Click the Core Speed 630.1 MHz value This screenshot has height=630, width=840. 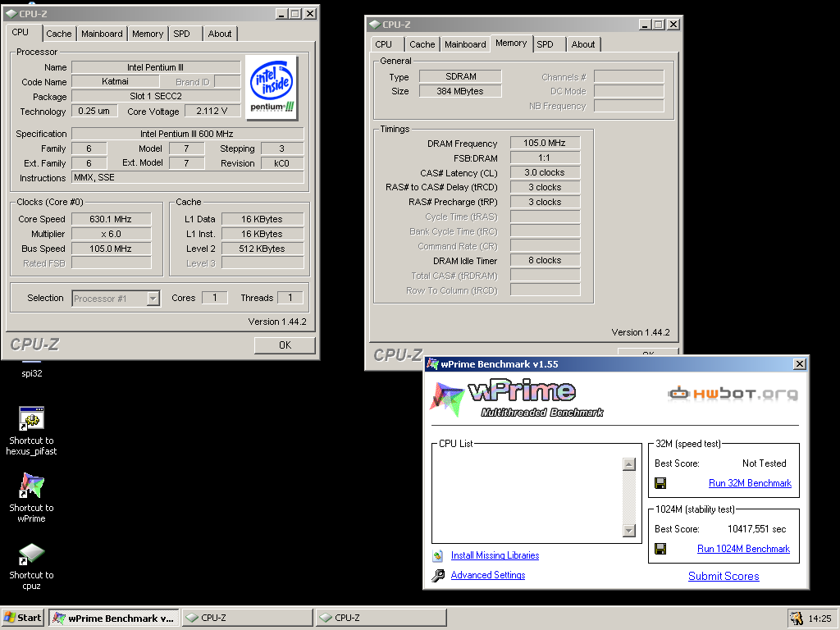[x=111, y=219]
